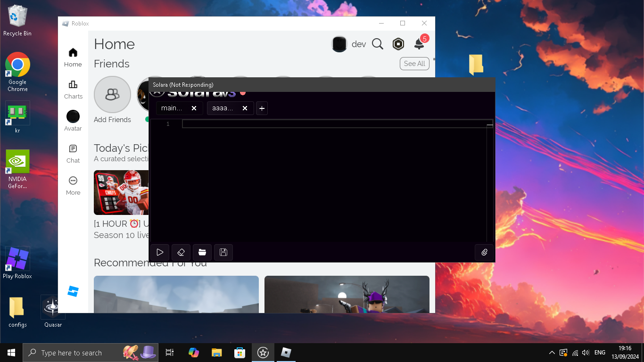Close the "aaaa..." tab in Solara
644x362 pixels.
click(245, 108)
